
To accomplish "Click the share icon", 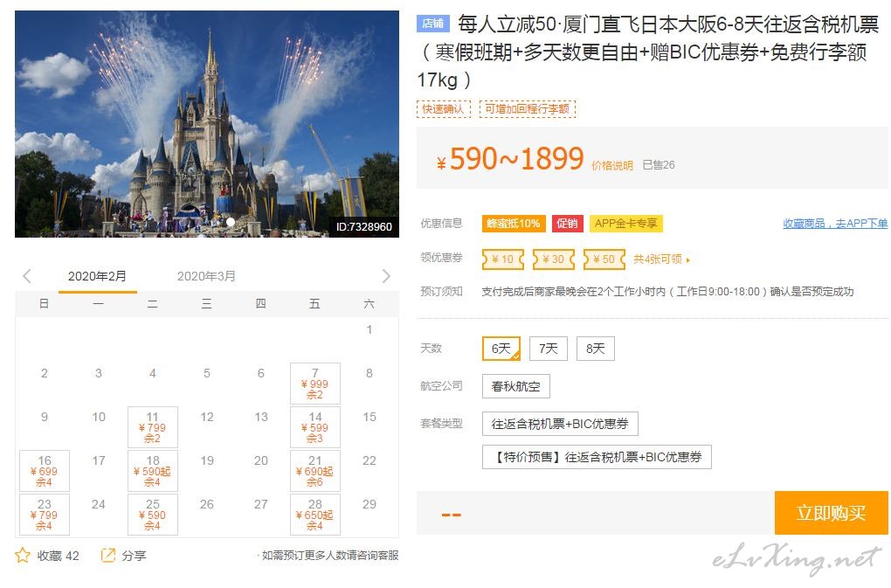I will pos(107,555).
